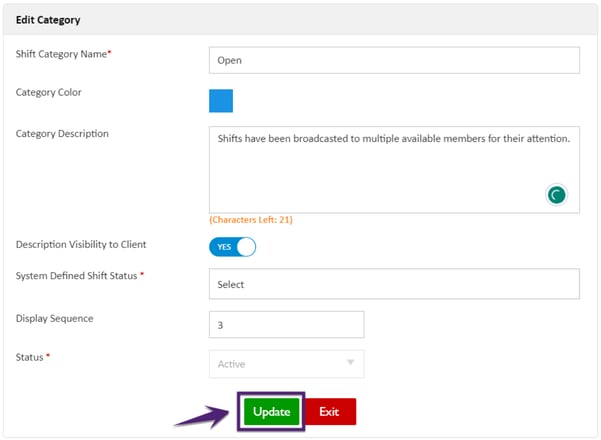The image size is (601, 440).
Task: Open the blue Category Color swatch
Action: 221,101
